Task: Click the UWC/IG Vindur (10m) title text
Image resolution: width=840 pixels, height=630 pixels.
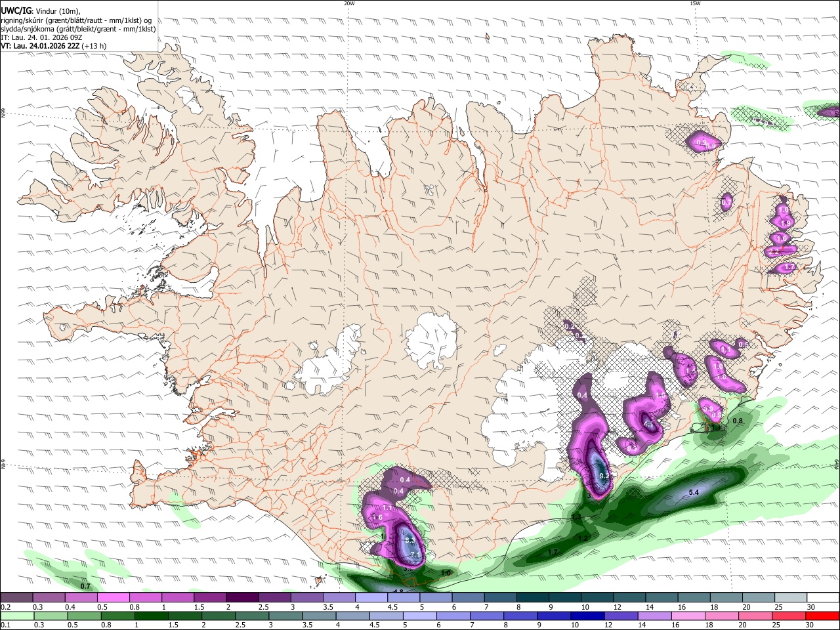Action: coord(40,10)
